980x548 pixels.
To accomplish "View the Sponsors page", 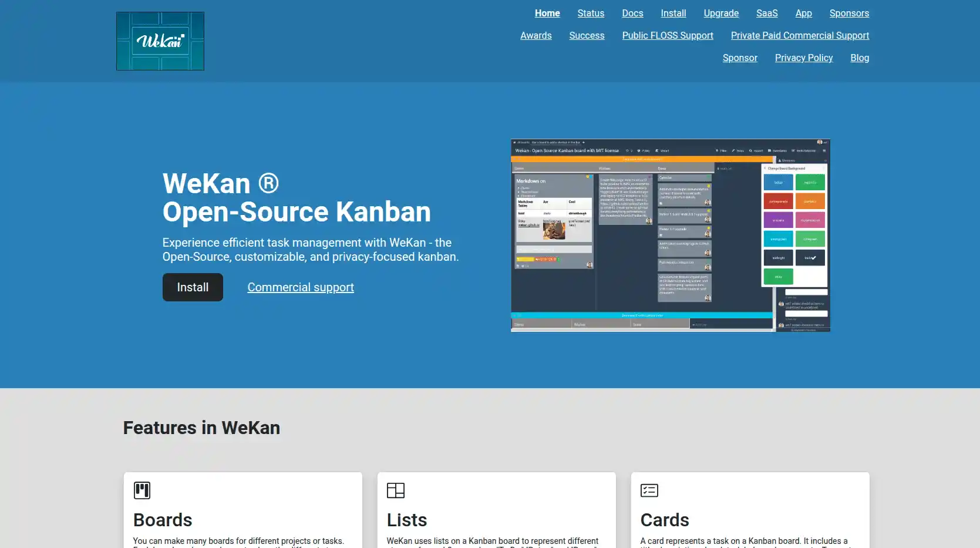I will click(x=849, y=13).
